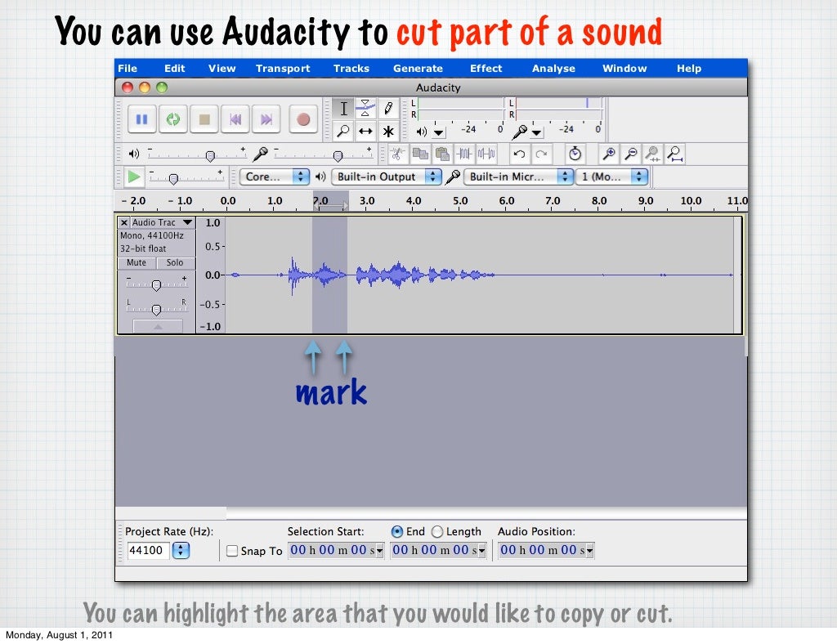837x644 pixels.
Task: Click the Project Rate stepper arrows
Action: coord(181,550)
